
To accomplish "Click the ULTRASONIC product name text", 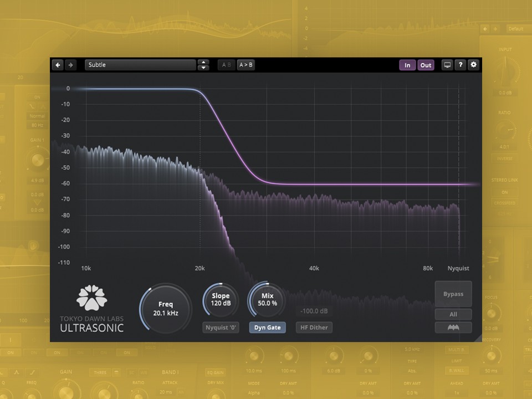I will (92, 328).
